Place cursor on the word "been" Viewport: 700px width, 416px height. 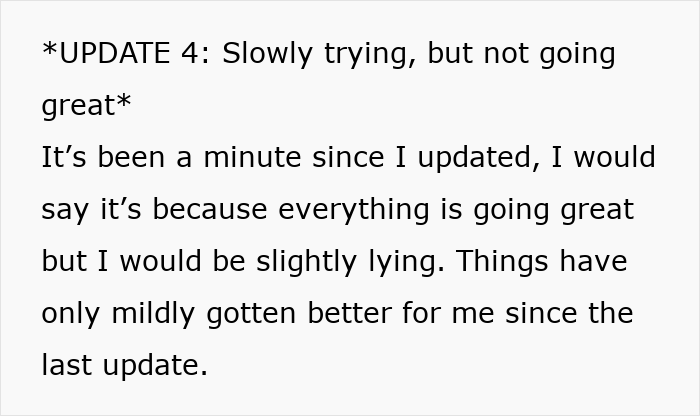point(130,158)
